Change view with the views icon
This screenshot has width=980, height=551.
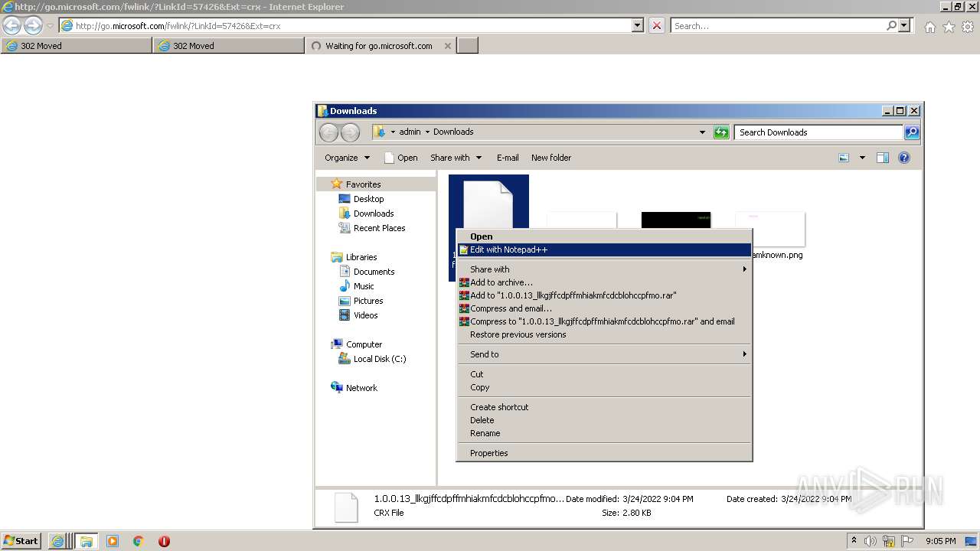[844, 158]
